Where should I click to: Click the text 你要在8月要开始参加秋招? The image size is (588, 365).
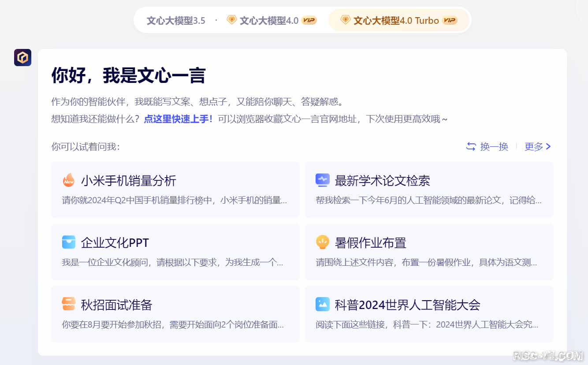113,325
